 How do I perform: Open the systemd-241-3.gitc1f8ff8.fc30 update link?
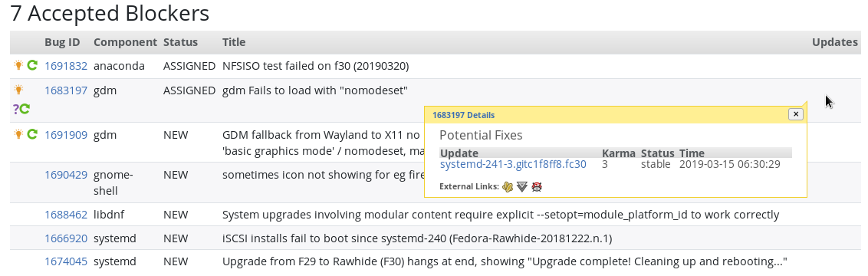point(513,164)
